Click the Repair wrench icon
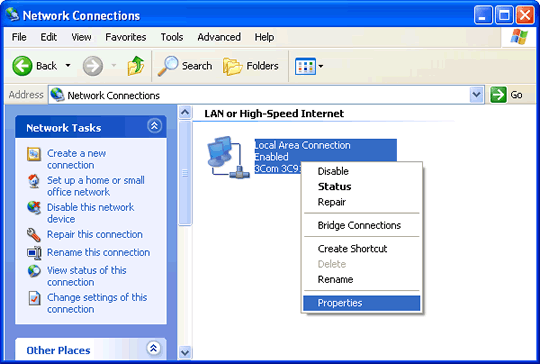This screenshot has height=364, width=540. pyautogui.click(x=34, y=235)
